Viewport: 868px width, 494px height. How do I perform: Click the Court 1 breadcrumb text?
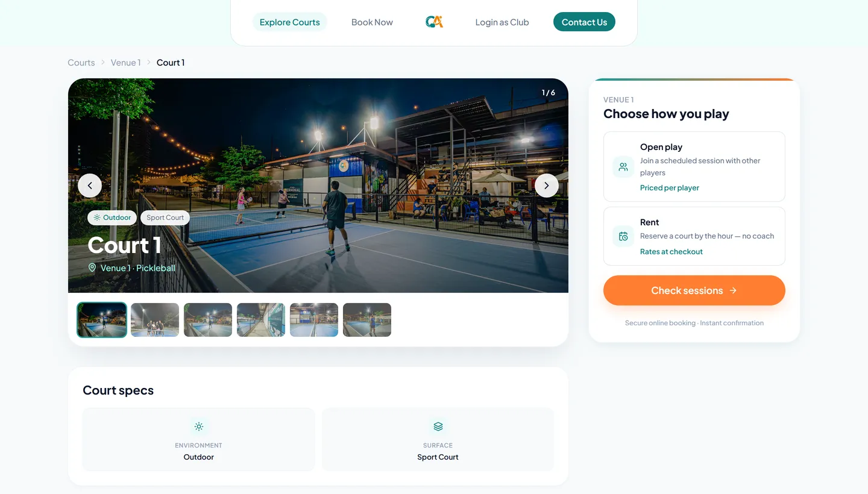[171, 63]
